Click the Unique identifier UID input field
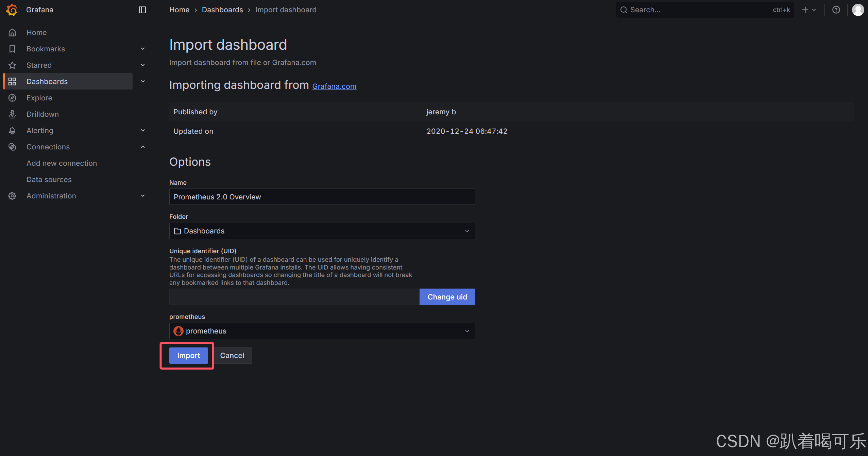The height and width of the screenshot is (456, 868). click(x=294, y=297)
